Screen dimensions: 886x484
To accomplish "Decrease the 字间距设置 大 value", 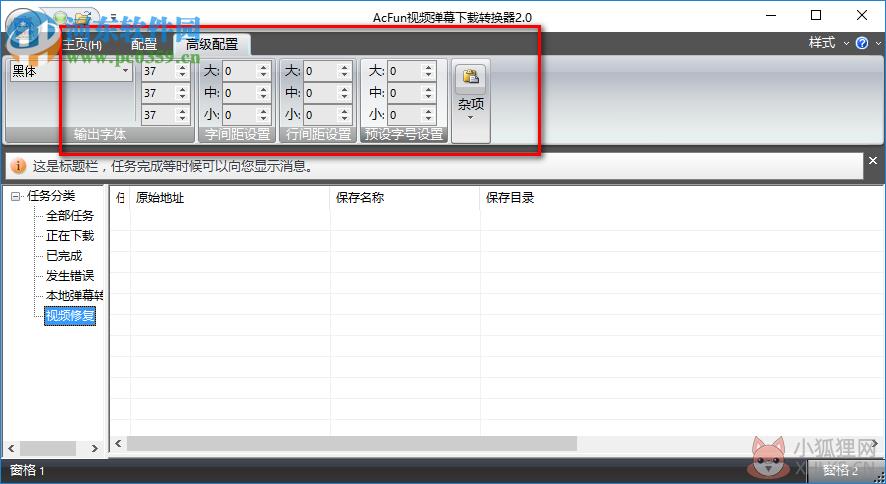I will (263, 75).
